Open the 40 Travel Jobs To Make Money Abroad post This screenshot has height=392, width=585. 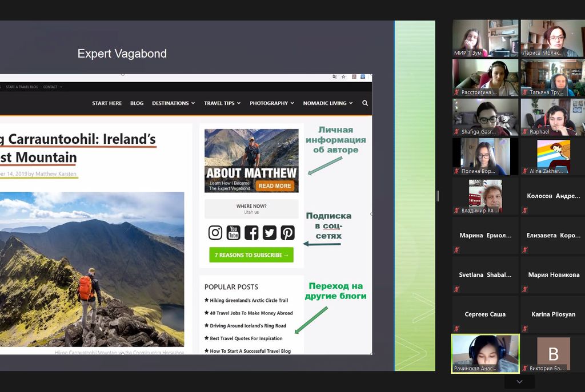pyautogui.click(x=251, y=313)
